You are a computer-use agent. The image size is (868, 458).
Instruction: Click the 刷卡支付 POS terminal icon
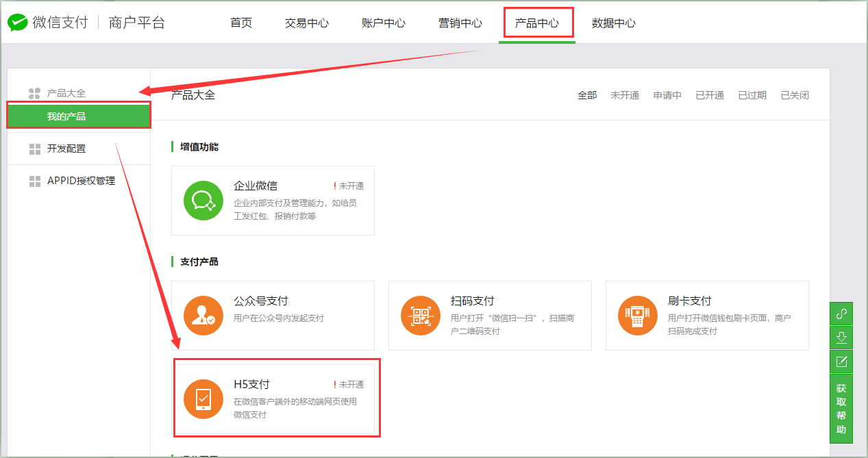(638, 316)
